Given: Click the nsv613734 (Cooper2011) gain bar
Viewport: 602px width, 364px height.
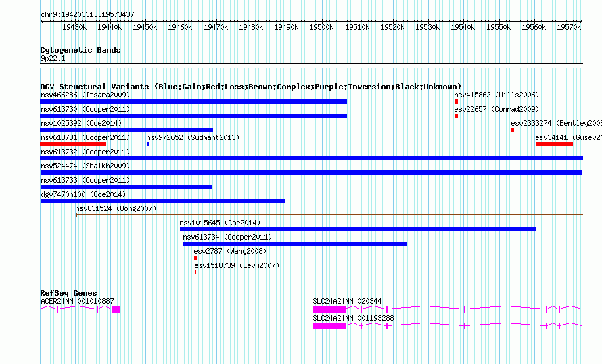Looking at the screenshot, I should pyautogui.click(x=295, y=244).
